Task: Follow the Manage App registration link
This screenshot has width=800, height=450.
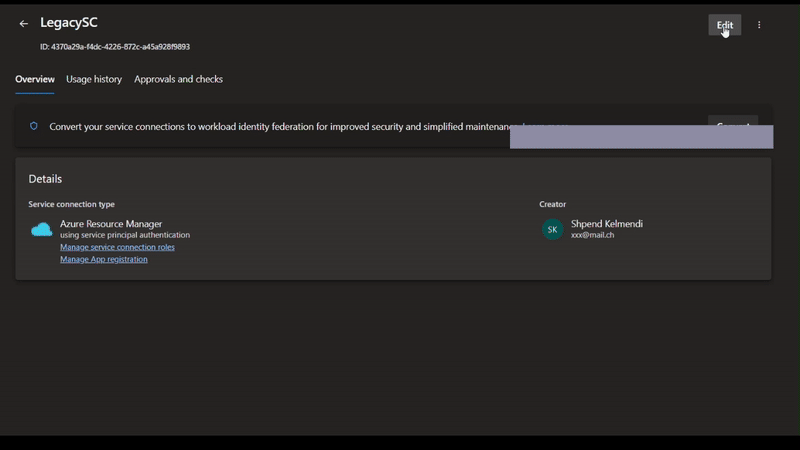Action: click(x=104, y=259)
